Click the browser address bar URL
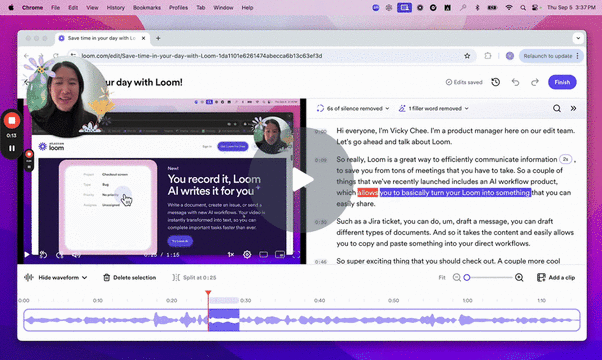 202,56
